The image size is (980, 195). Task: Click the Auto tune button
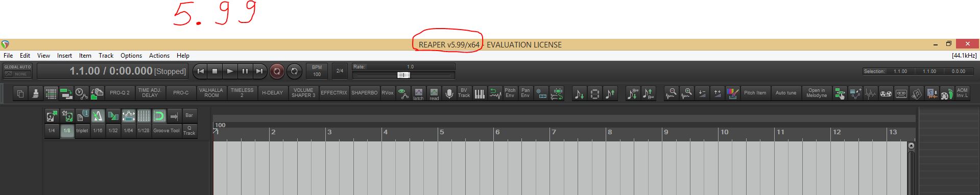pyautogui.click(x=786, y=93)
